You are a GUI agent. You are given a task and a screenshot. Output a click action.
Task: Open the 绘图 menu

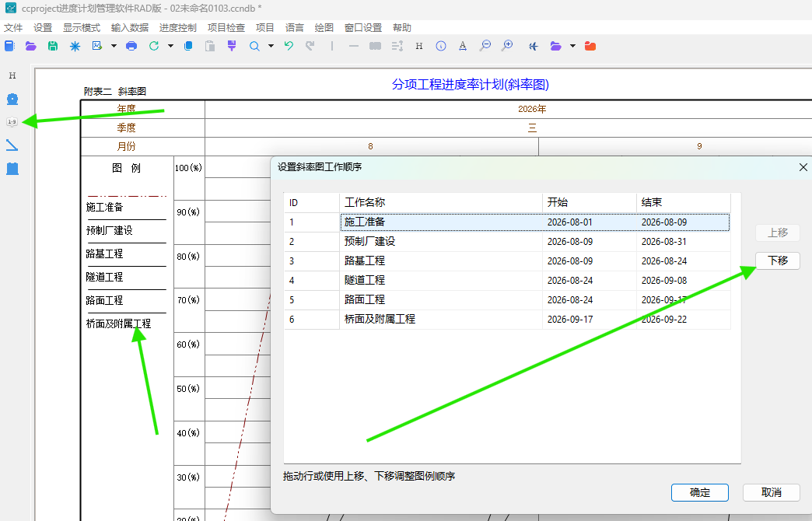[324, 27]
